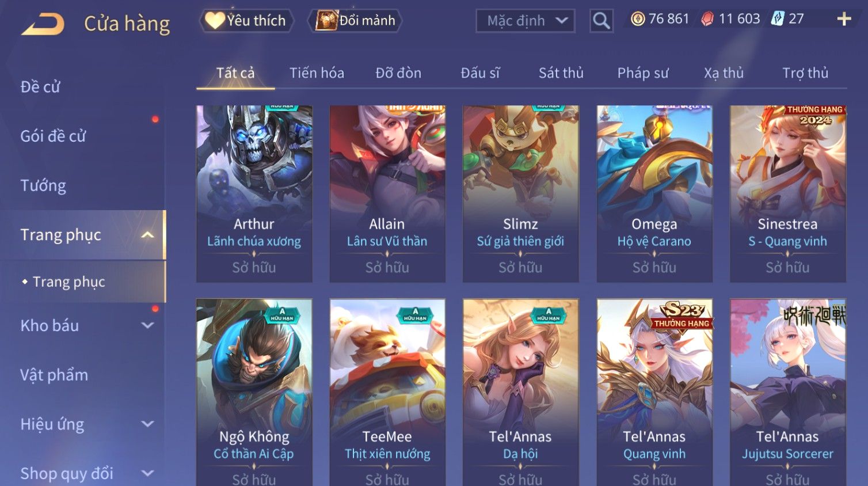Screen dimensions: 868x486
Task: Open the Mặc định sort dropdown
Action: (x=525, y=21)
